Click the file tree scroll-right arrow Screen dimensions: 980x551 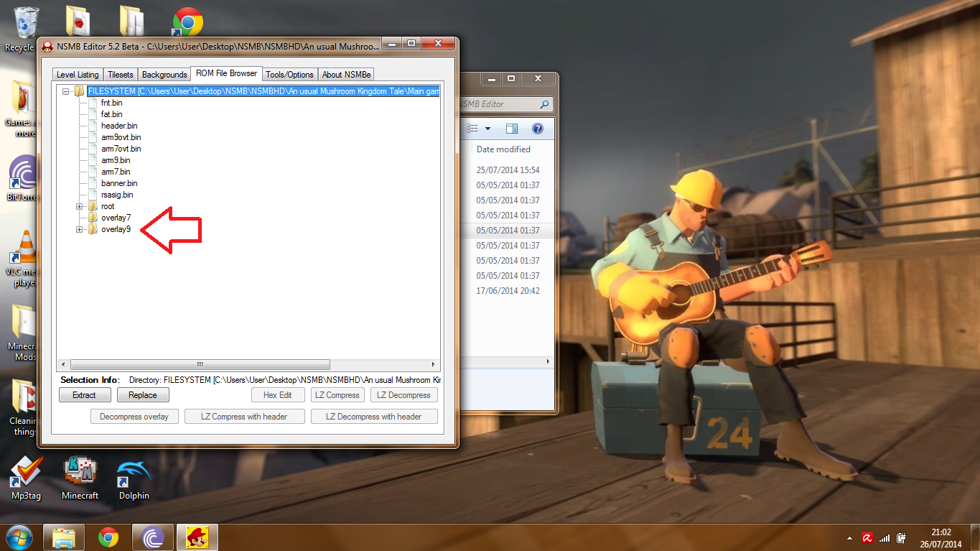[434, 365]
